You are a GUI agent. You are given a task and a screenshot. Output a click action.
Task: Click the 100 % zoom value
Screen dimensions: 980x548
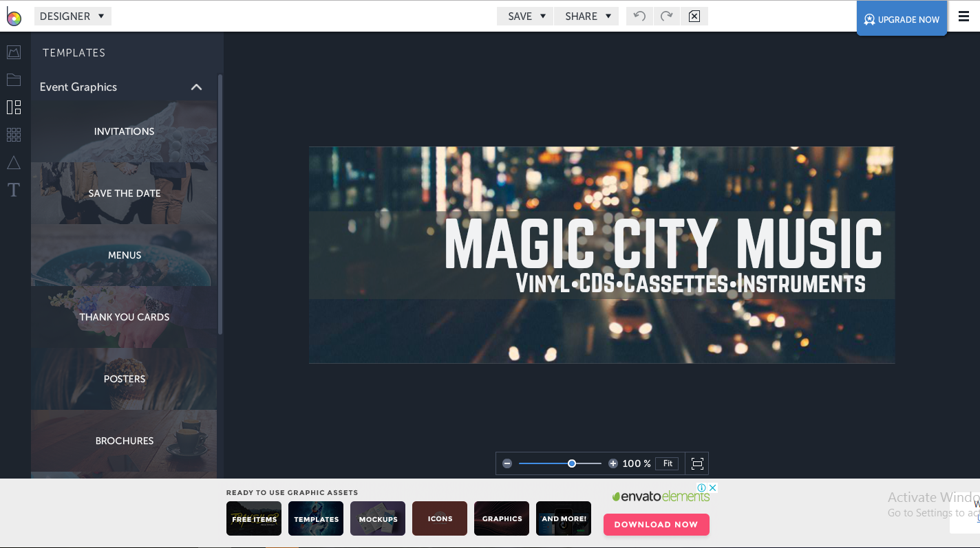pos(637,463)
